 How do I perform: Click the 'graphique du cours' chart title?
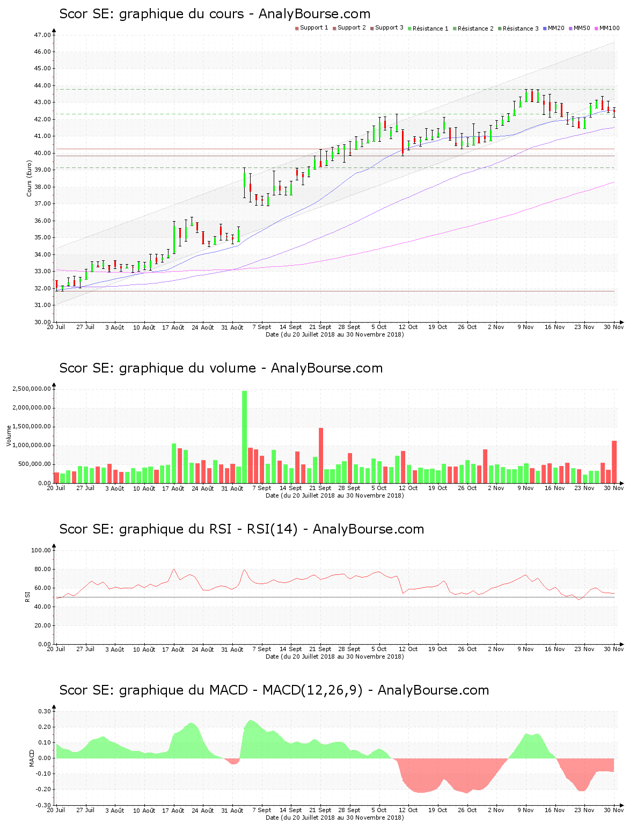pyautogui.click(x=215, y=14)
